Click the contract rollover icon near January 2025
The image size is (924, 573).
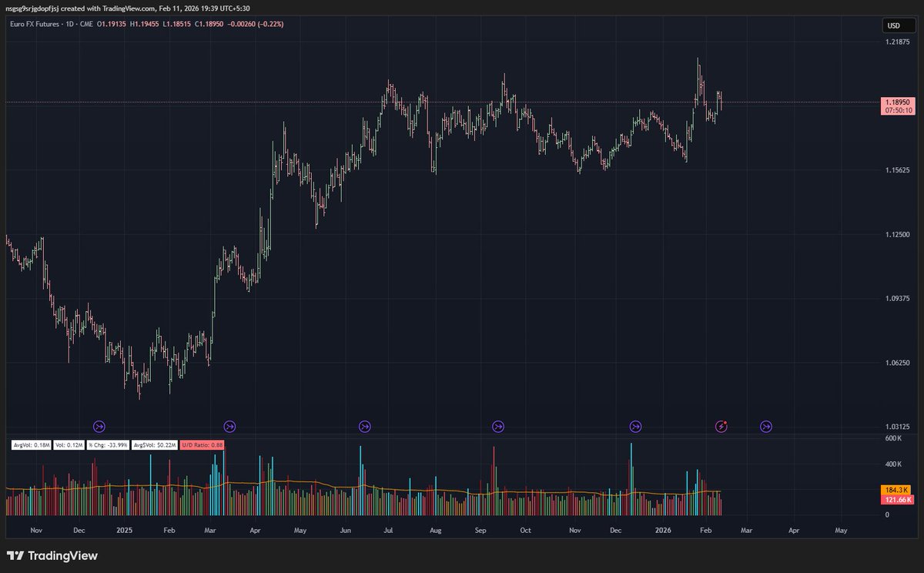tap(99, 426)
